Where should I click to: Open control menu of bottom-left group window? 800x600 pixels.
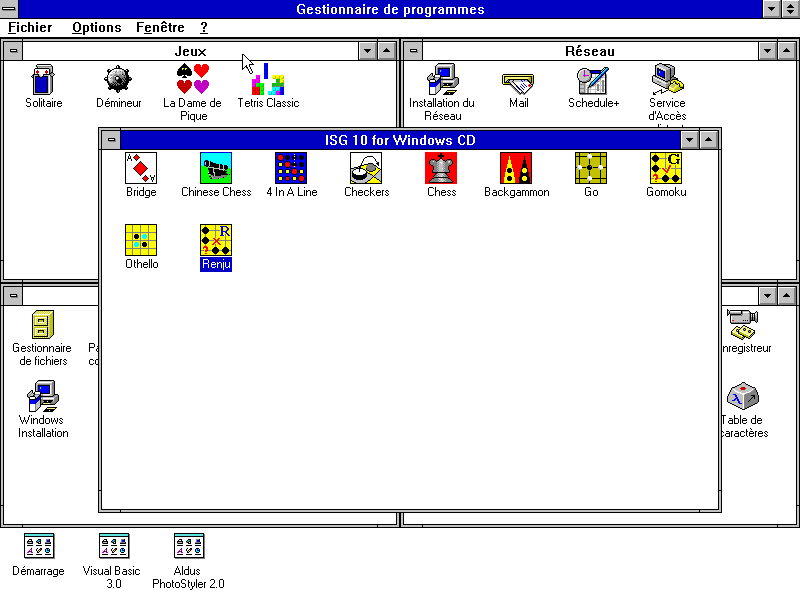[x=13, y=295]
